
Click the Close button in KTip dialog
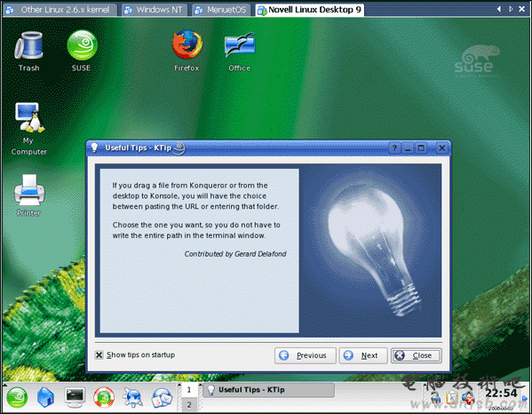[x=417, y=355]
